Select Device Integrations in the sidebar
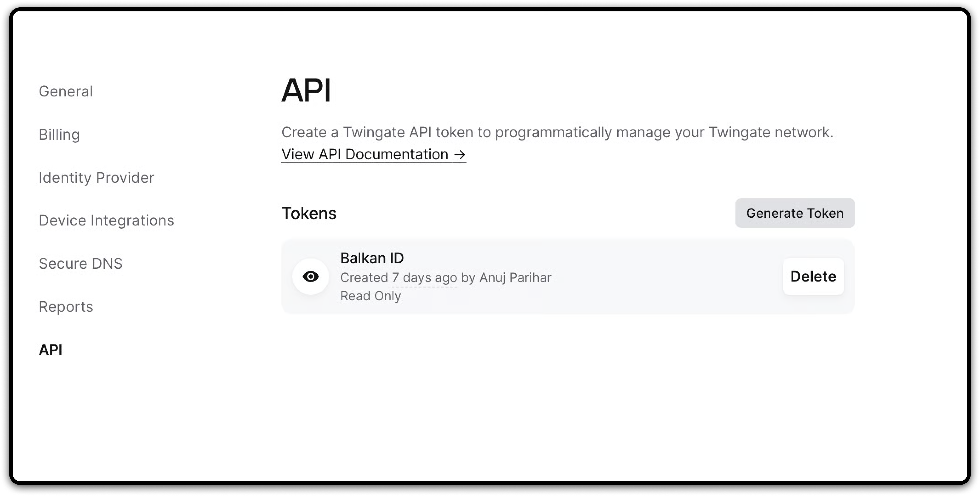Viewport: 980px width, 496px height. (x=106, y=220)
